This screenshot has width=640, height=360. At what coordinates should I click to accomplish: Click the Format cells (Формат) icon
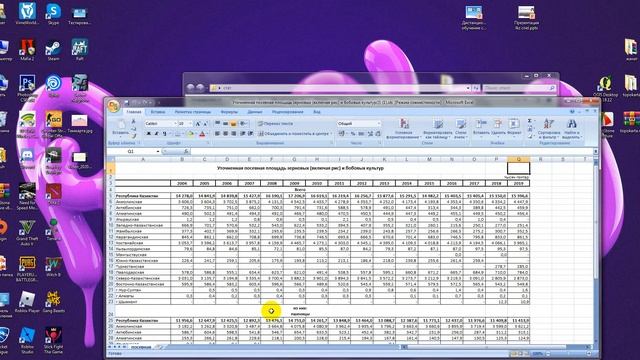click(x=514, y=124)
